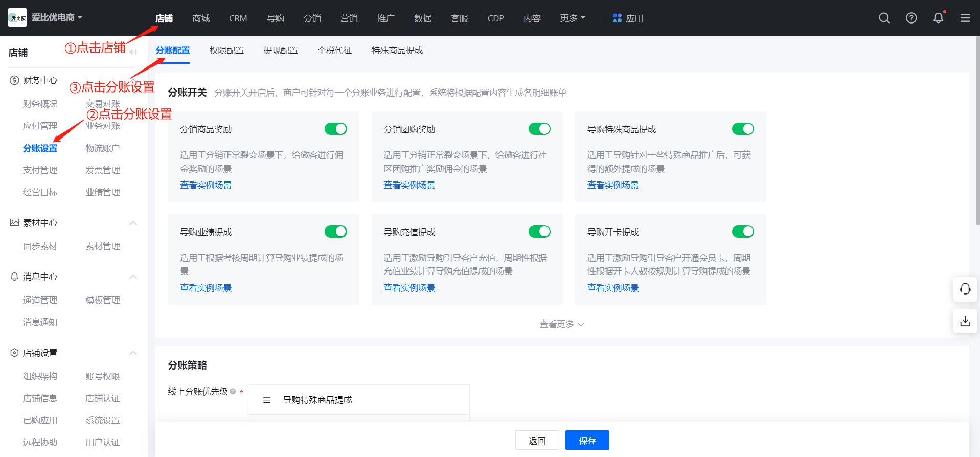Open the 店铺 top navigation item
Screen dimensions: 980x457
(x=164, y=18)
